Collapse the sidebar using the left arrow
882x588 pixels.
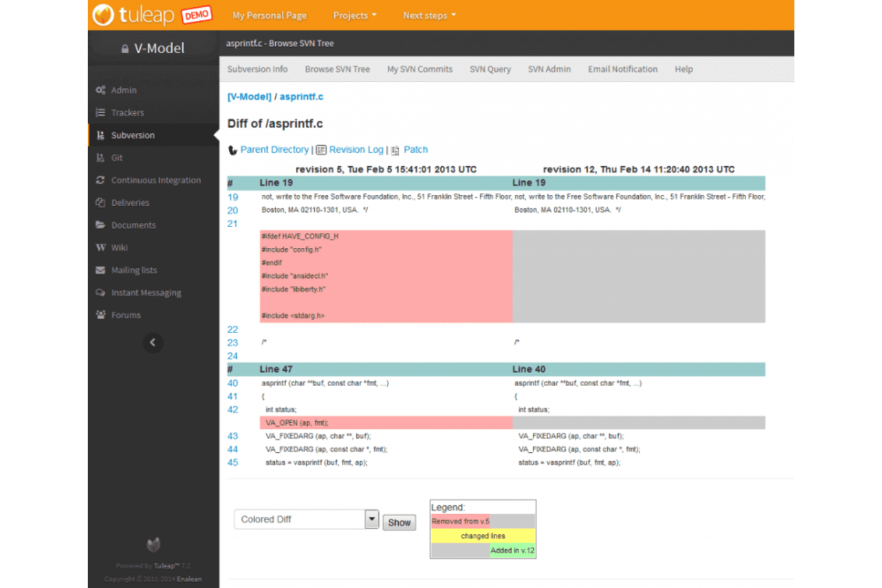[153, 343]
